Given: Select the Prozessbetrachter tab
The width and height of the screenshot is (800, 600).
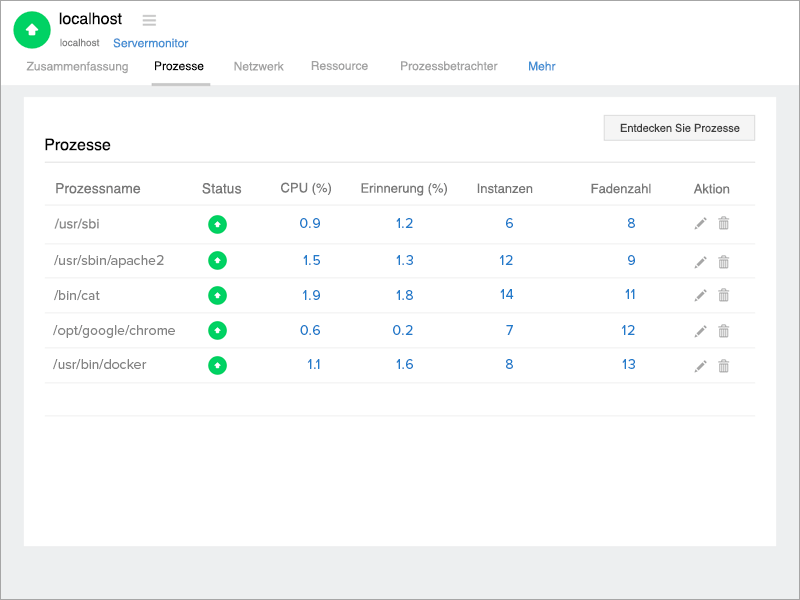Looking at the screenshot, I should tap(448, 66).
